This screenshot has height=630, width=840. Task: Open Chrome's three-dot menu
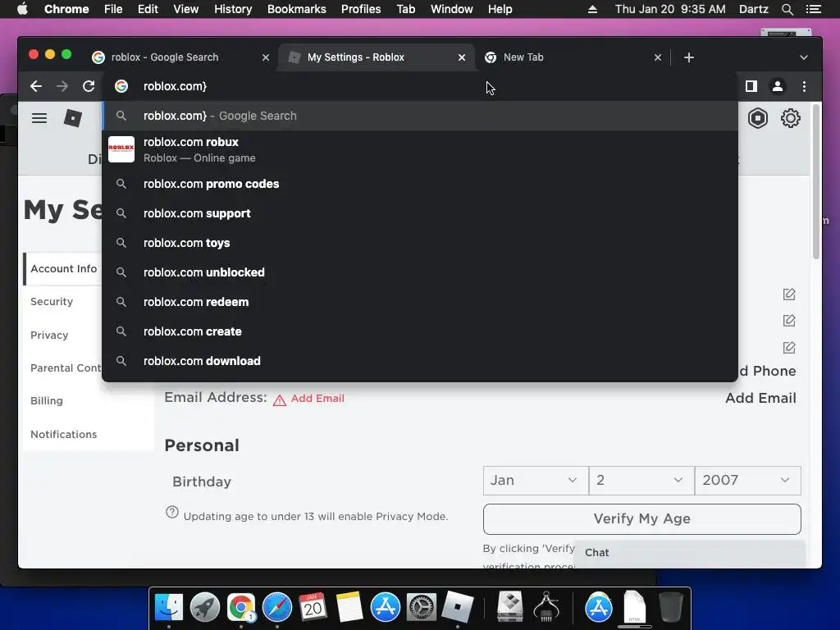point(804,86)
